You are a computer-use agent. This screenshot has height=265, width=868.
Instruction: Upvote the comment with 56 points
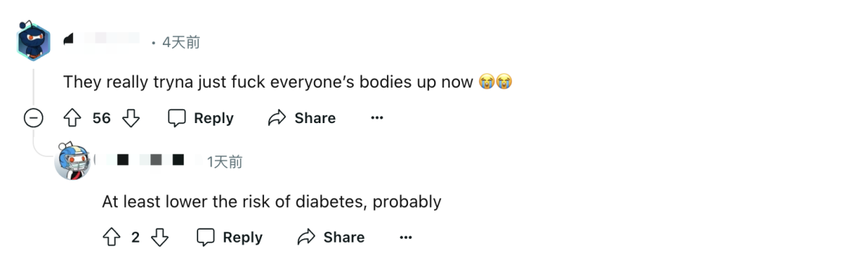(x=72, y=118)
